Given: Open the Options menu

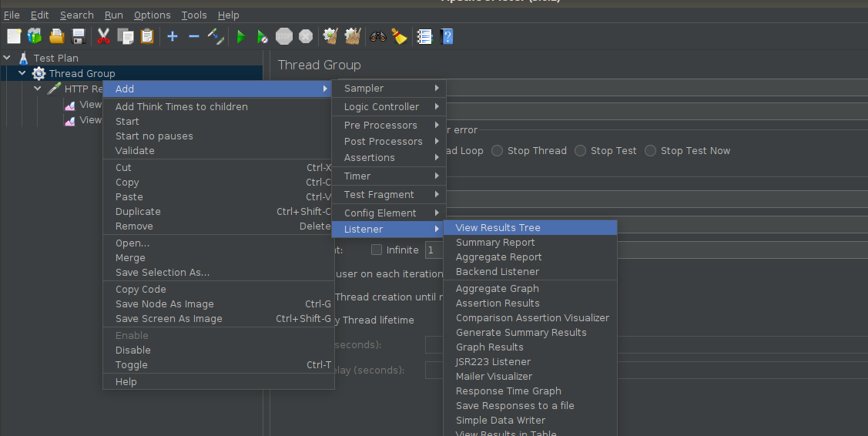Looking at the screenshot, I should tap(152, 15).
